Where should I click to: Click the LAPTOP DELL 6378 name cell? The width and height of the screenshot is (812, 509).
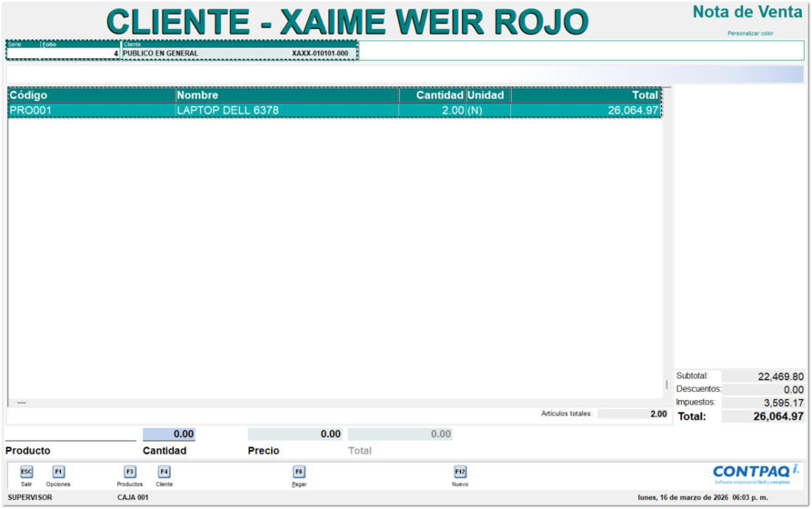pyautogui.click(x=287, y=110)
